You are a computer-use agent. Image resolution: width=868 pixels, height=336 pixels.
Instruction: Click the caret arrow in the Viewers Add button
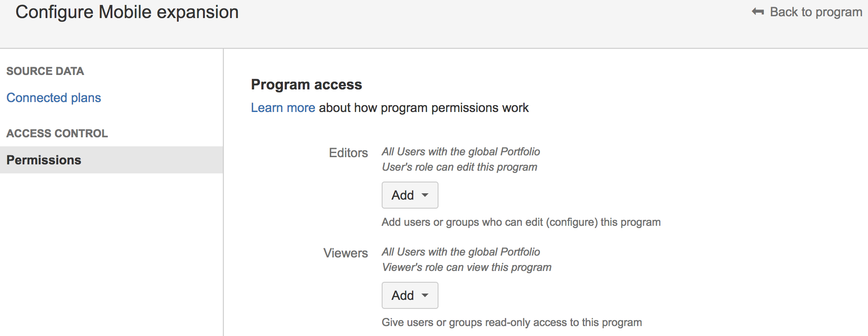click(425, 295)
